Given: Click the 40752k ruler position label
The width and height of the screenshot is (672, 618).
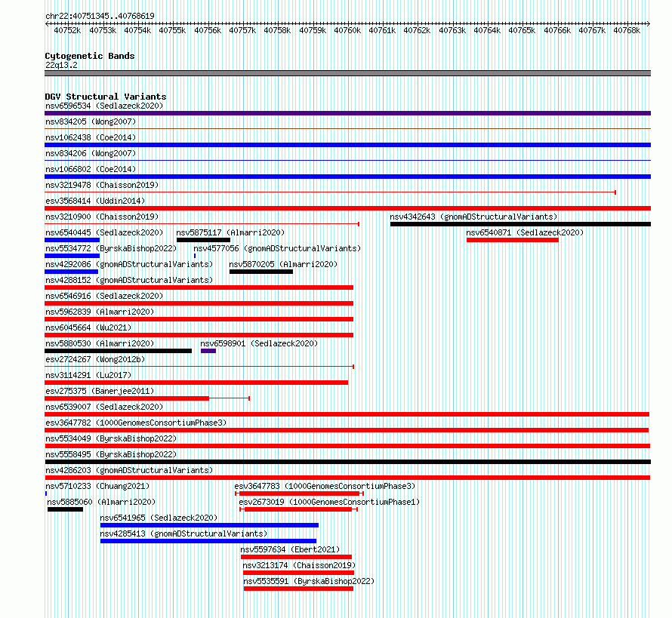Looking at the screenshot, I should click(67, 30).
